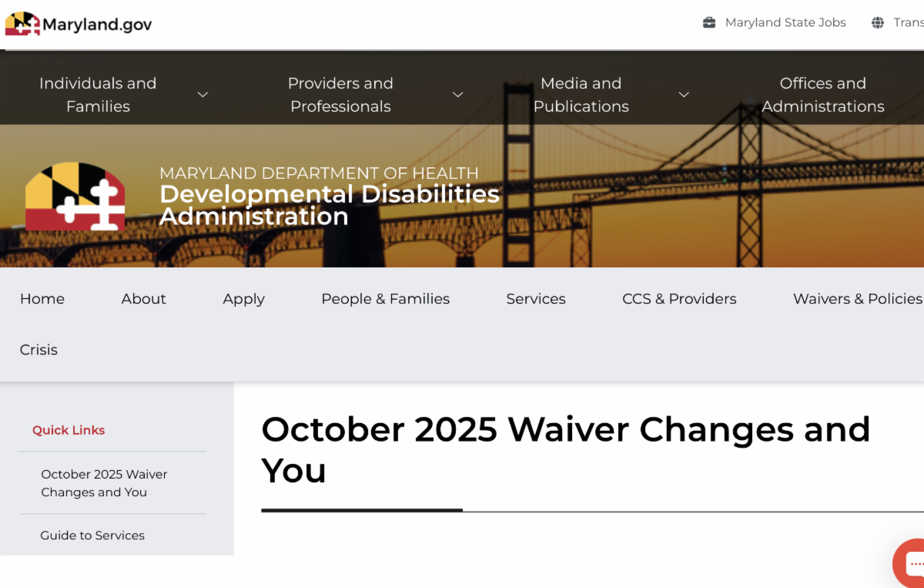Open the Crisis page

click(38, 350)
